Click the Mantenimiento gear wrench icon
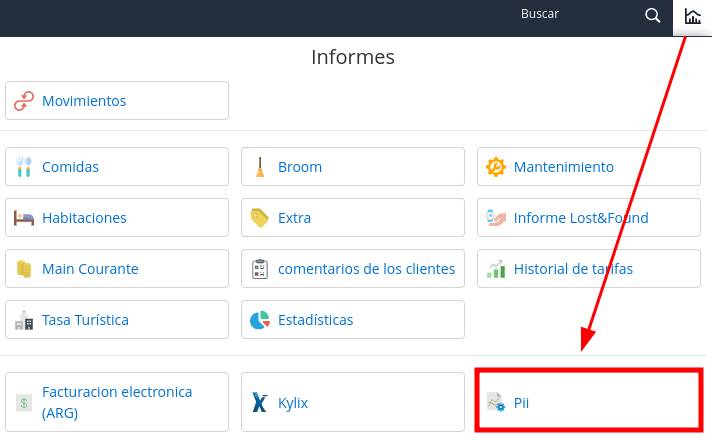The width and height of the screenshot is (712, 440). coord(495,167)
